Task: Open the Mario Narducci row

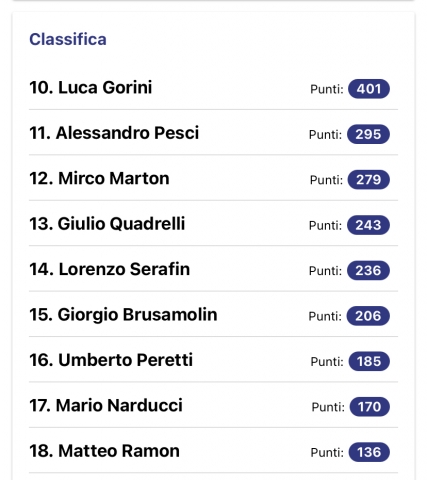Action: pyautogui.click(x=213, y=405)
